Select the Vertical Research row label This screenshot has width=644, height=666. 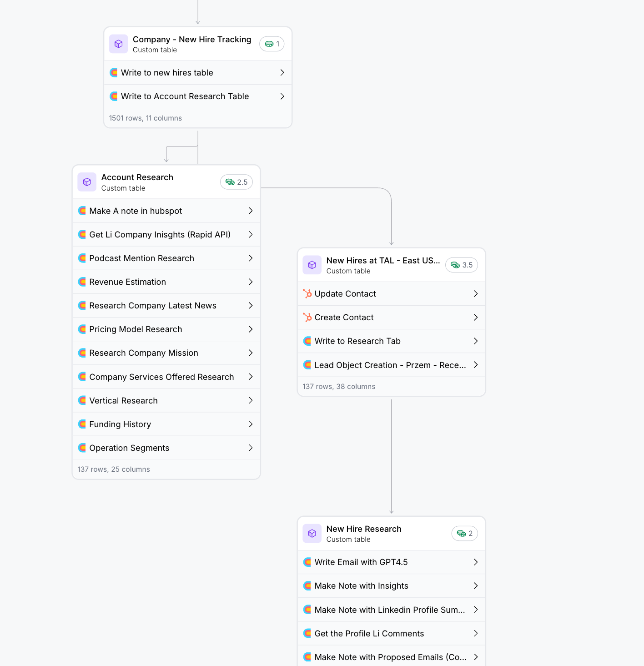coord(124,401)
